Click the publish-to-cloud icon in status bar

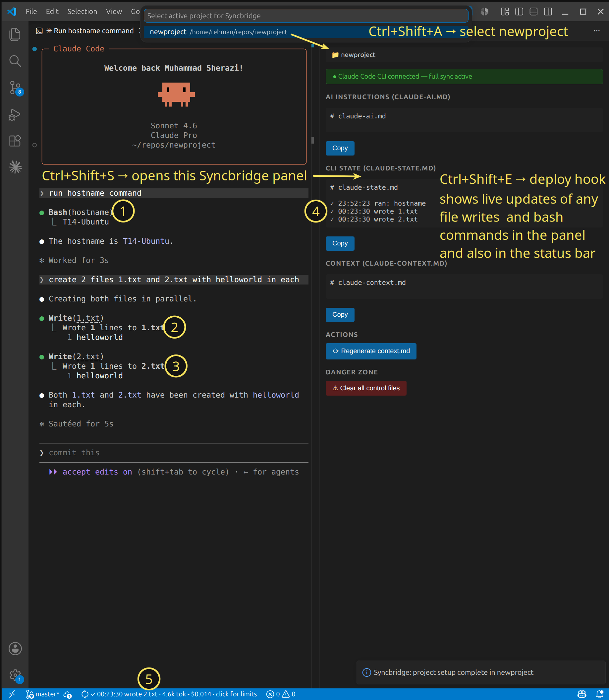(x=68, y=694)
